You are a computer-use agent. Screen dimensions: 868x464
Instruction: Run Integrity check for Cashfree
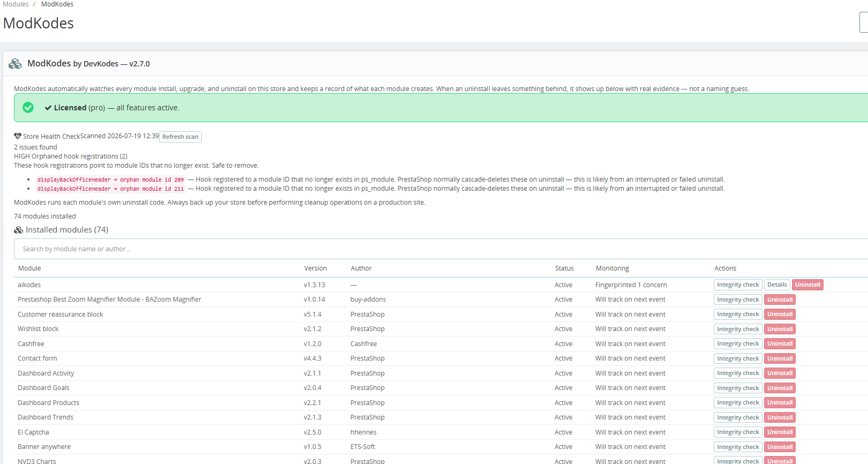click(738, 344)
